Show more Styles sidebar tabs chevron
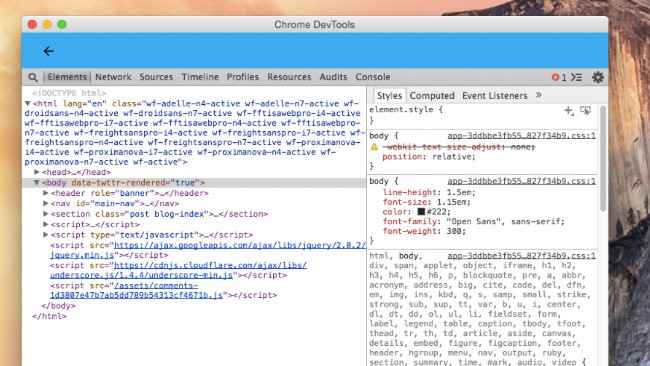The width and height of the screenshot is (650, 366). [x=538, y=95]
